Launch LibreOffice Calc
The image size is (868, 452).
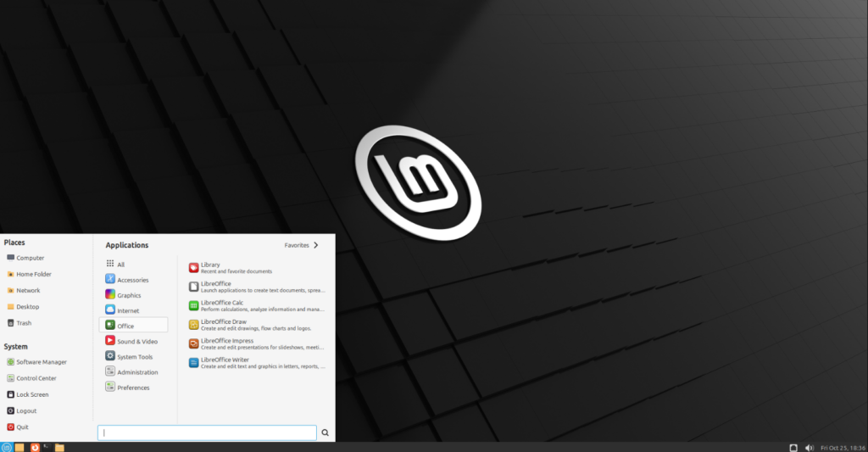pos(257,306)
